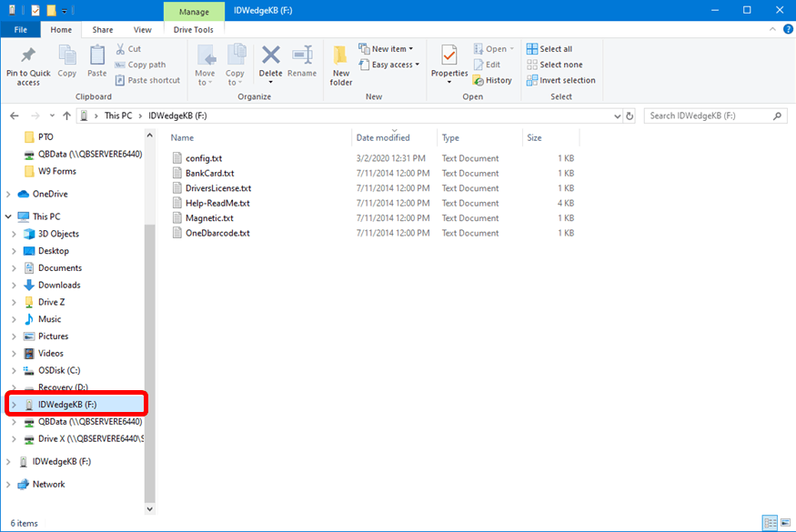Expand the OneDrive tree node
The width and height of the screenshot is (796, 532).
tap(8, 194)
